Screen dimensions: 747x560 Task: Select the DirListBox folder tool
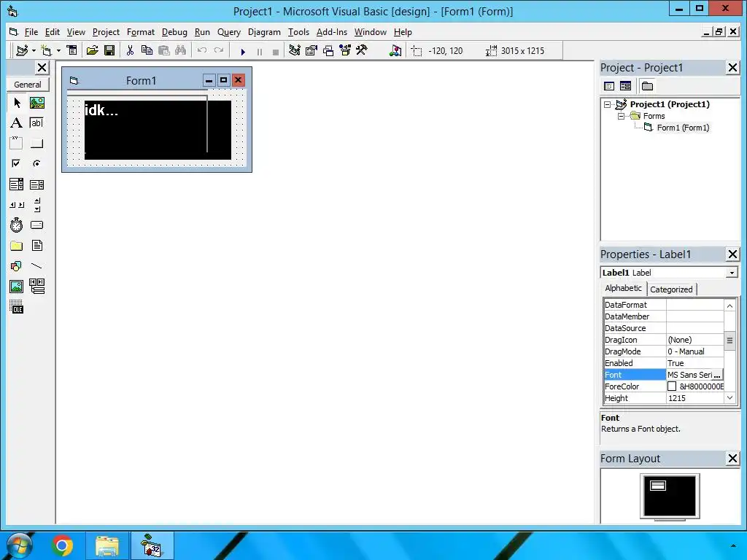(17, 246)
